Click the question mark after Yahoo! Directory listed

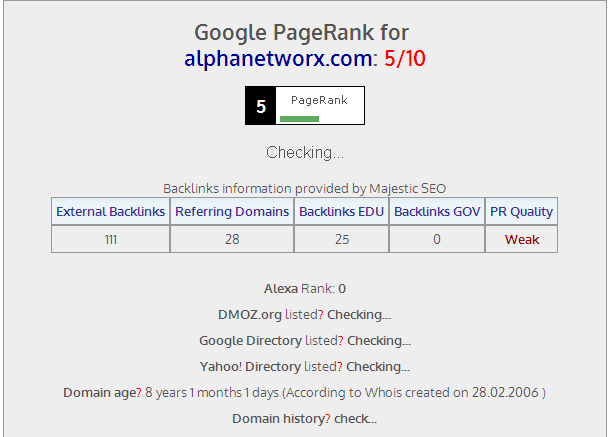pos(339,367)
